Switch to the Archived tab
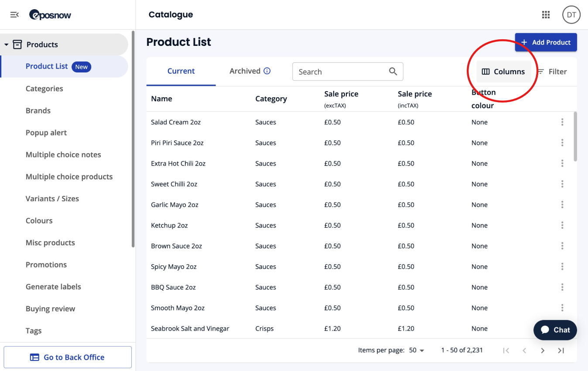588x371 pixels. [x=250, y=71]
